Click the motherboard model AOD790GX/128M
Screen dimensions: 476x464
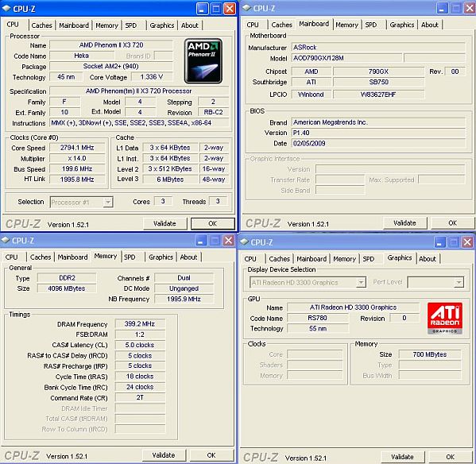point(346,58)
